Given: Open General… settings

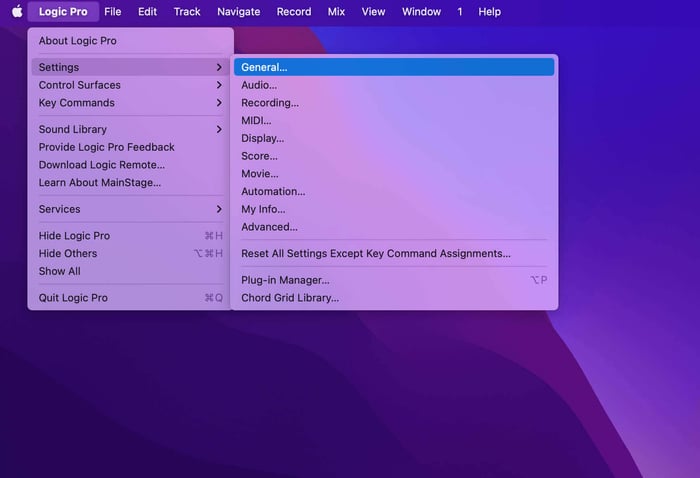Looking at the screenshot, I should pos(394,67).
